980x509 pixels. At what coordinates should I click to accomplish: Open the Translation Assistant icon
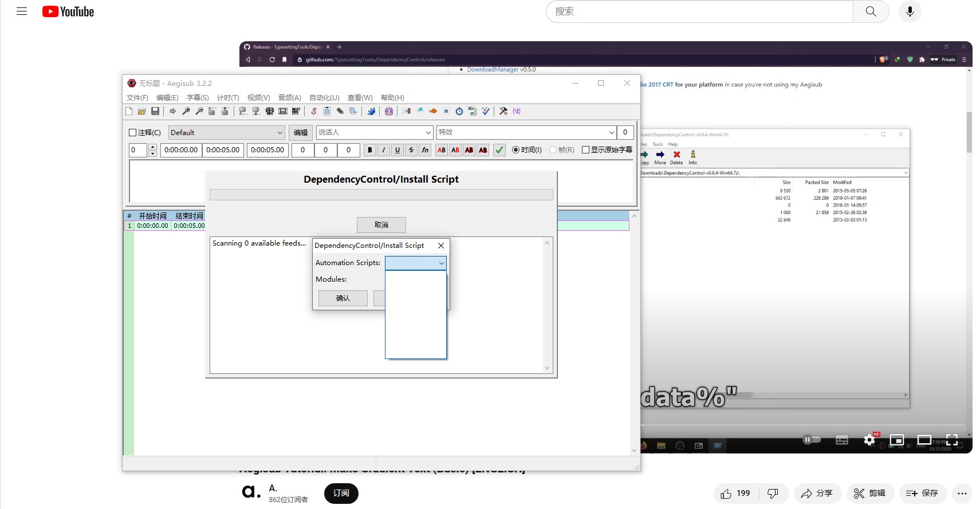tap(473, 111)
